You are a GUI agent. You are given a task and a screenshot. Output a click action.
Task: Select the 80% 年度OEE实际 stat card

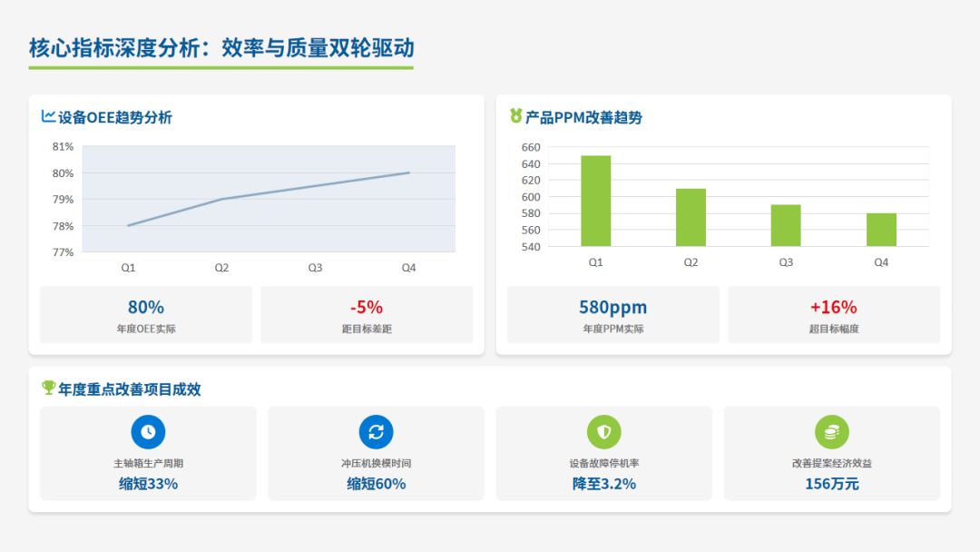tap(146, 315)
